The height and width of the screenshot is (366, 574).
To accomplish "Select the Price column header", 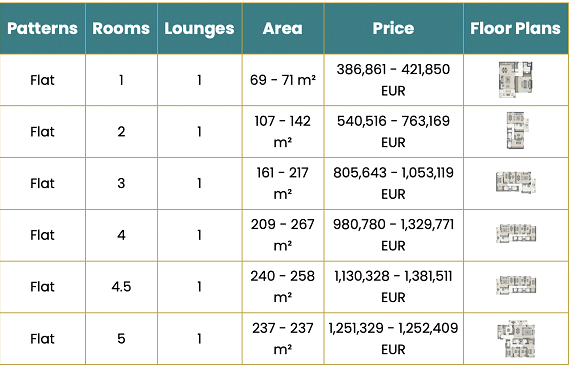I will coord(394,29).
